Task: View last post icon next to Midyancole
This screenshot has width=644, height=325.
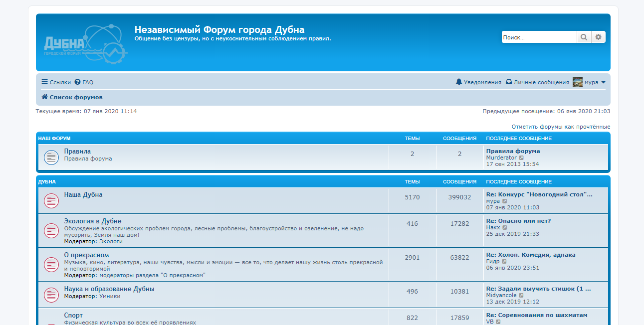Action: (521, 296)
